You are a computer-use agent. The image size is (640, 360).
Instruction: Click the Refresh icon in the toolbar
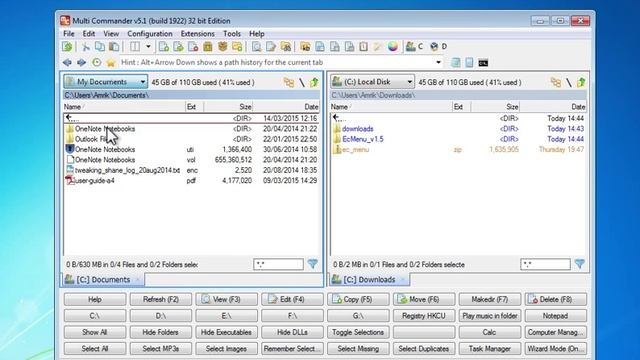(x=67, y=47)
